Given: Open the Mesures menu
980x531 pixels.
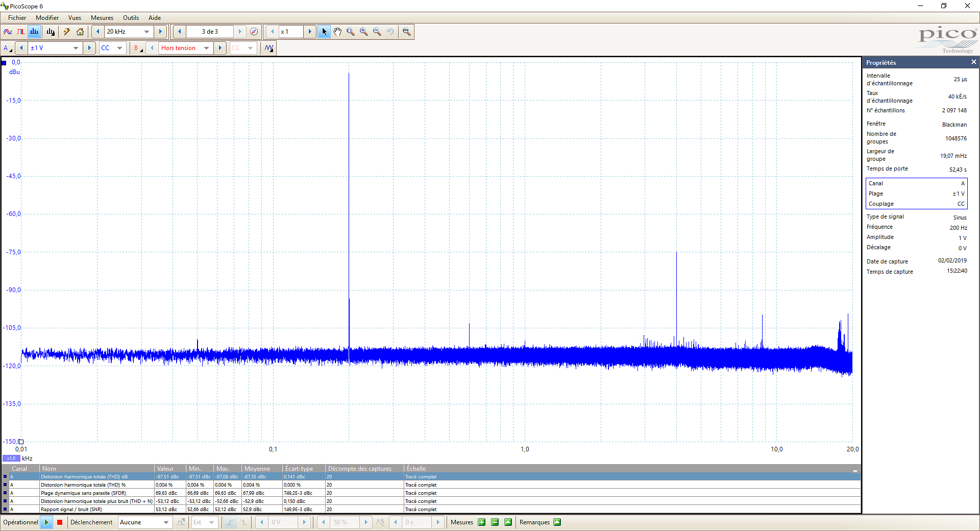Looking at the screenshot, I should pyautogui.click(x=102, y=18).
